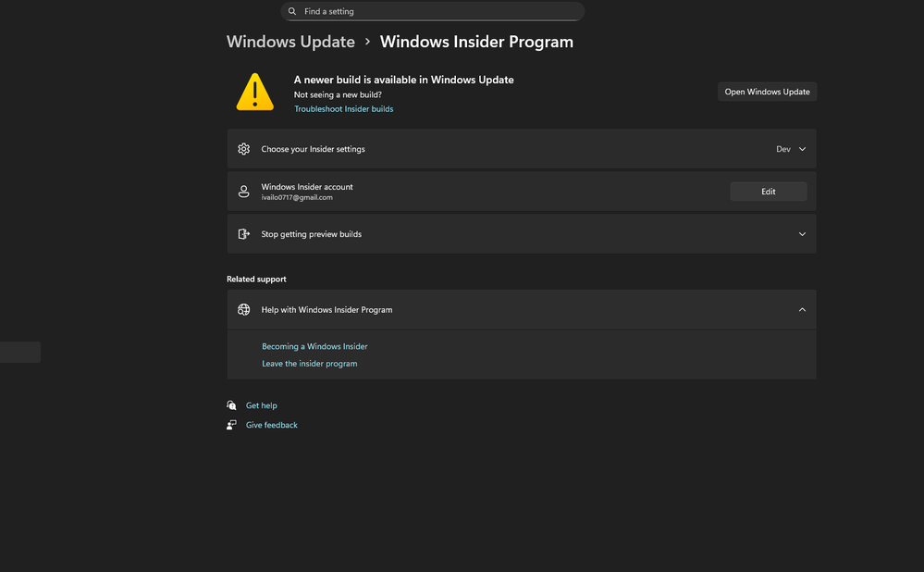The height and width of the screenshot is (572, 924).
Task: Open Becoming a Windows Insider link
Action: [314, 347]
